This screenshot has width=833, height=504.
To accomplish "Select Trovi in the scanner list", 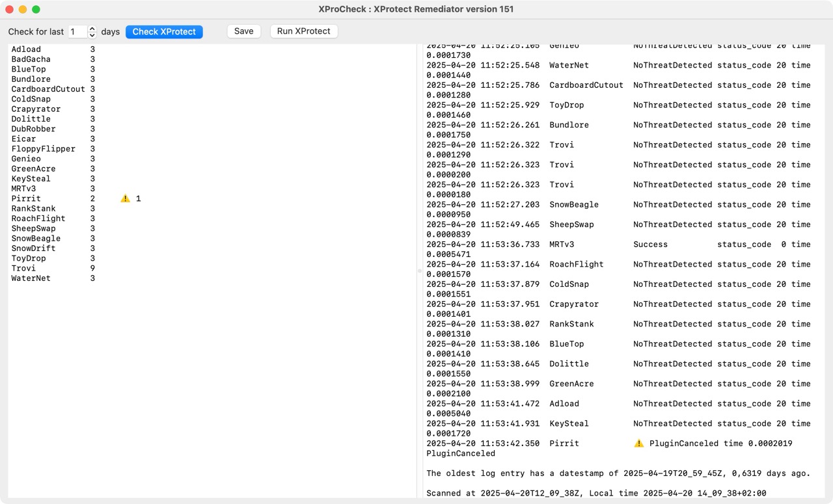I will 23,269.
